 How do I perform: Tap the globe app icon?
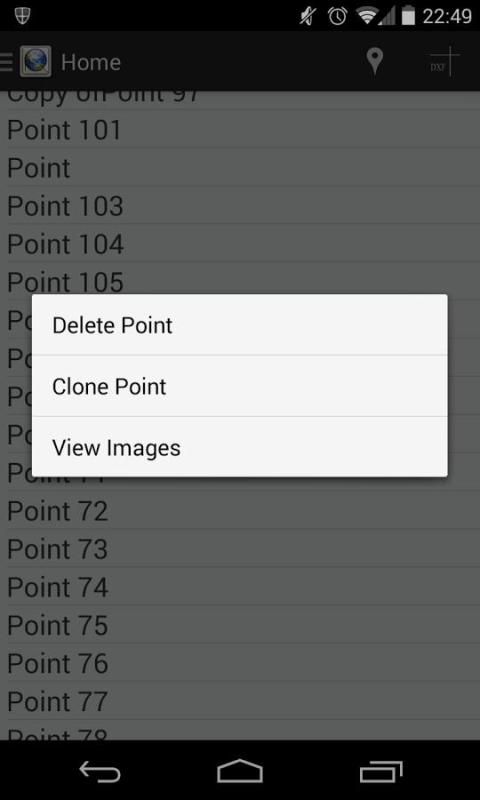click(35, 62)
